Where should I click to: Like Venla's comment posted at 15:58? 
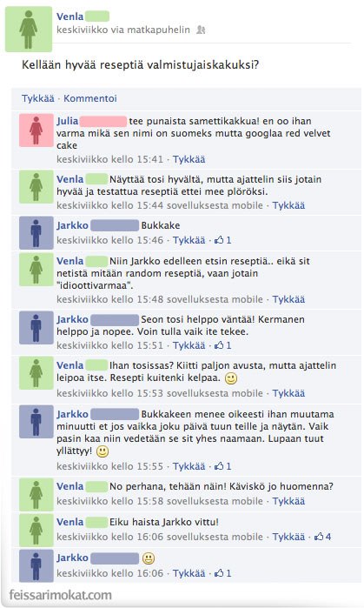click(288, 501)
